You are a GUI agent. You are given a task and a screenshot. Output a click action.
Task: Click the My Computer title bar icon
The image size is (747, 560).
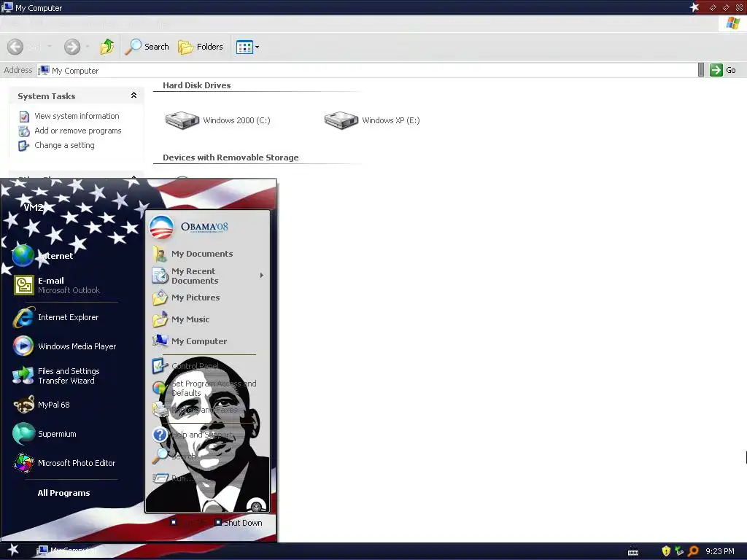click(x=7, y=7)
